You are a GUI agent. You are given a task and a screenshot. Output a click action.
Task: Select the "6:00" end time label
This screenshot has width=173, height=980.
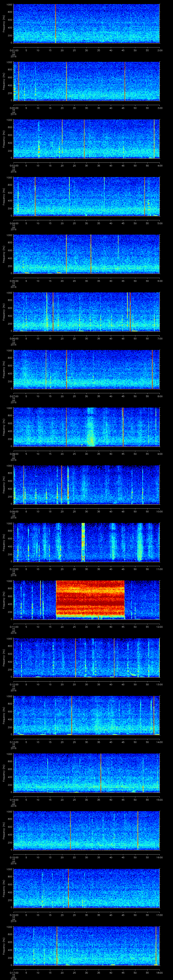pos(160,281)
